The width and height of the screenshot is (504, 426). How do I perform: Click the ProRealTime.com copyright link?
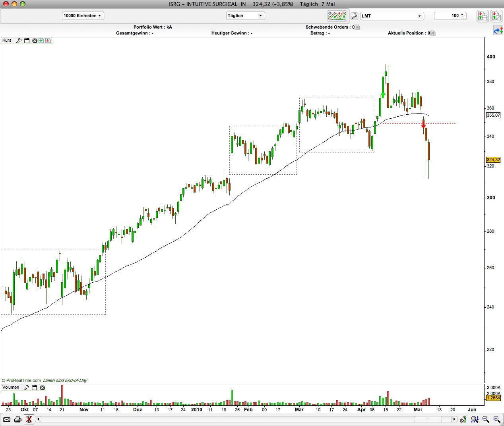click(x=21, y=380)
